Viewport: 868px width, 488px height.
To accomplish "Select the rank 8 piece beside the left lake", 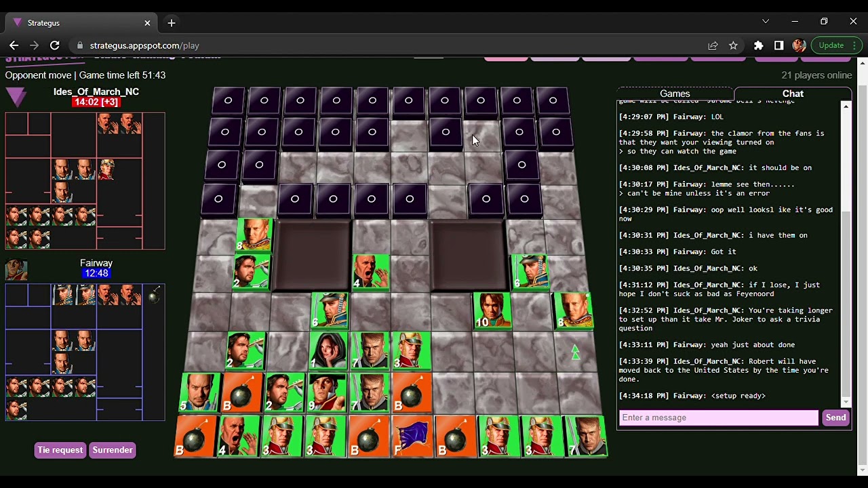I will click(x=254, y=235).
